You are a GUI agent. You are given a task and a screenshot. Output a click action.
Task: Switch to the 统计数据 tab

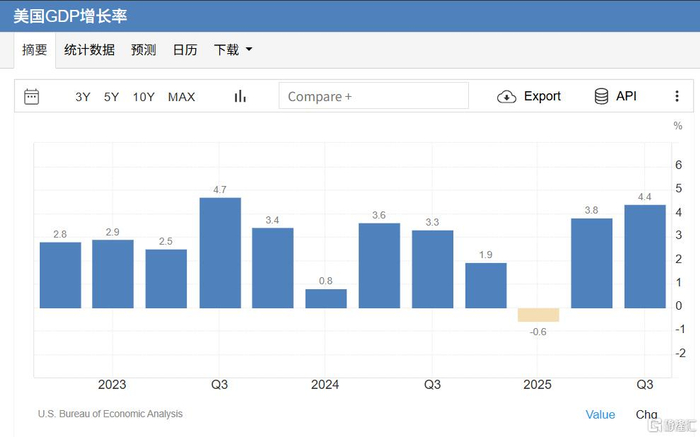(89, 50)
